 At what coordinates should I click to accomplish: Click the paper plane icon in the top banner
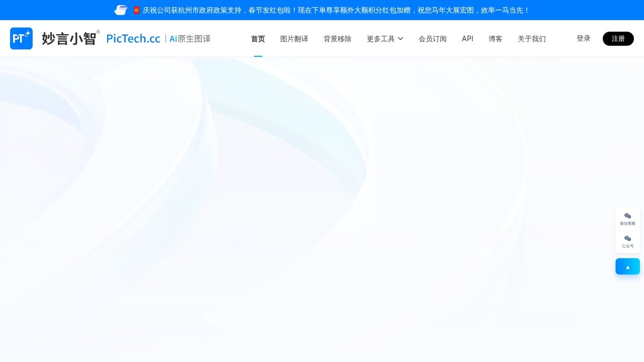[121, 10]
